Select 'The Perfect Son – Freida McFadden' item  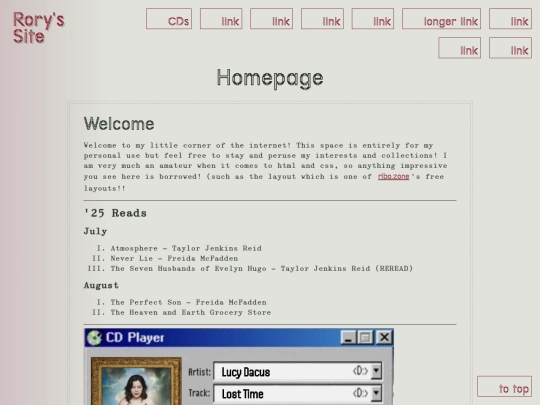tap(188, 302)
